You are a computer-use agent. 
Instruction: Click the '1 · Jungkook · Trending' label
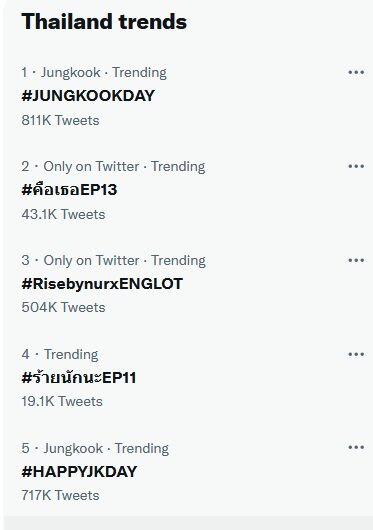[x=94, y=72]
